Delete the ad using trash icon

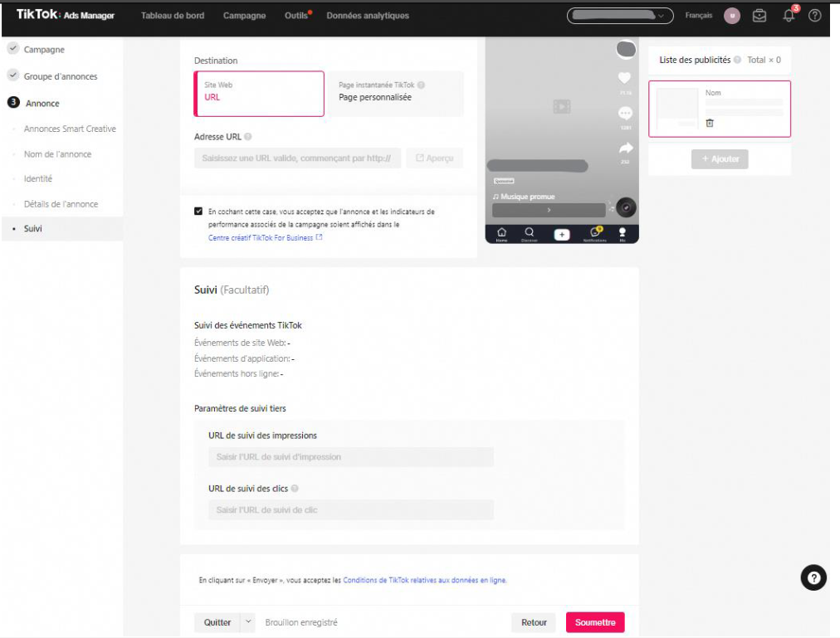pyautogui.click(x=710, y=123)
